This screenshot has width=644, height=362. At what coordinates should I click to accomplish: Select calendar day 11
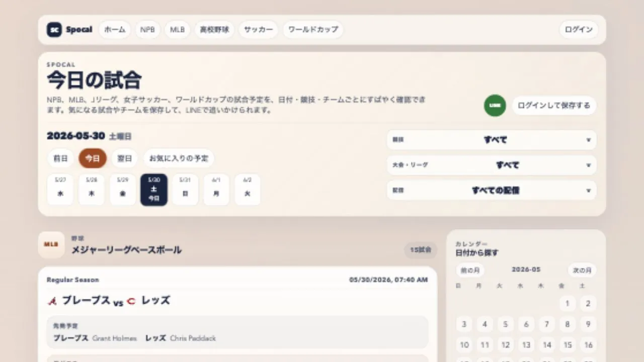(485, 345)
